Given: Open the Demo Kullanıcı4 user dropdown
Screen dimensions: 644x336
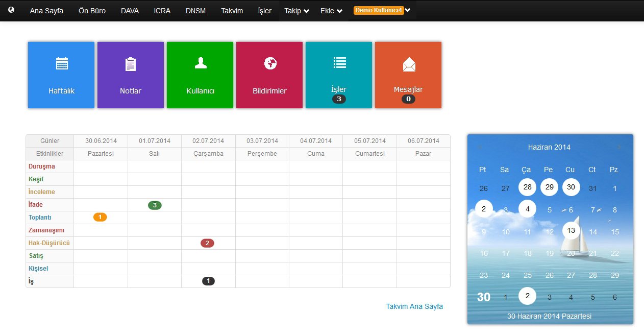Looking at the screenshot, I should coord(382,10).
